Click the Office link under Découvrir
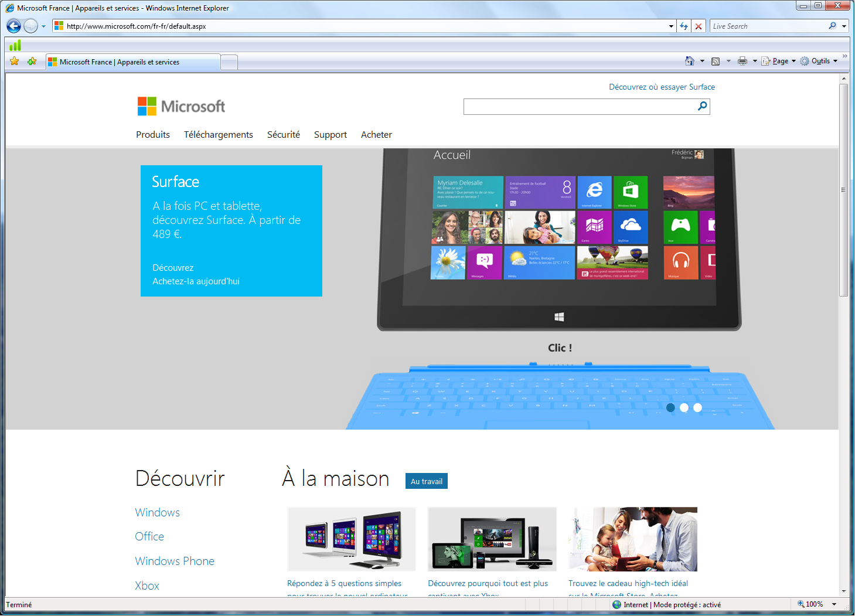Viewport: 855px width, 616px height. point(149,536)
